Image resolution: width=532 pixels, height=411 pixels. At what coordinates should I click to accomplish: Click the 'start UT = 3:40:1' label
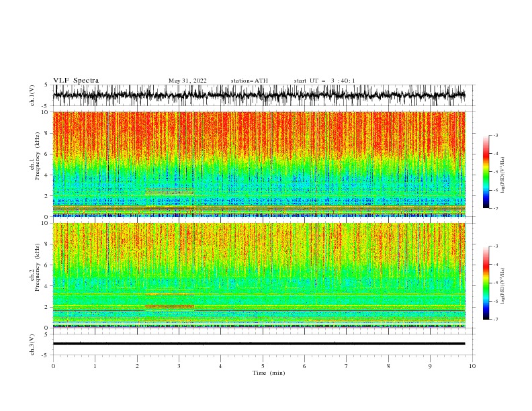click(324, 81)
